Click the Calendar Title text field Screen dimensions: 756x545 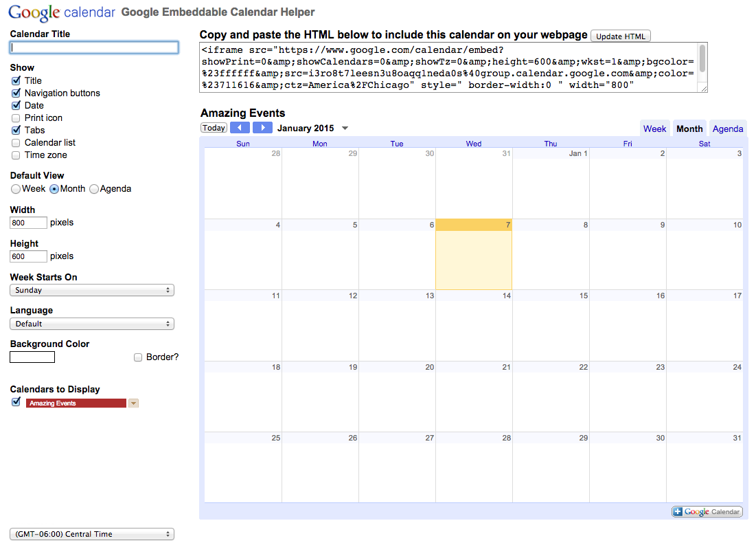[x=94, y=47]
